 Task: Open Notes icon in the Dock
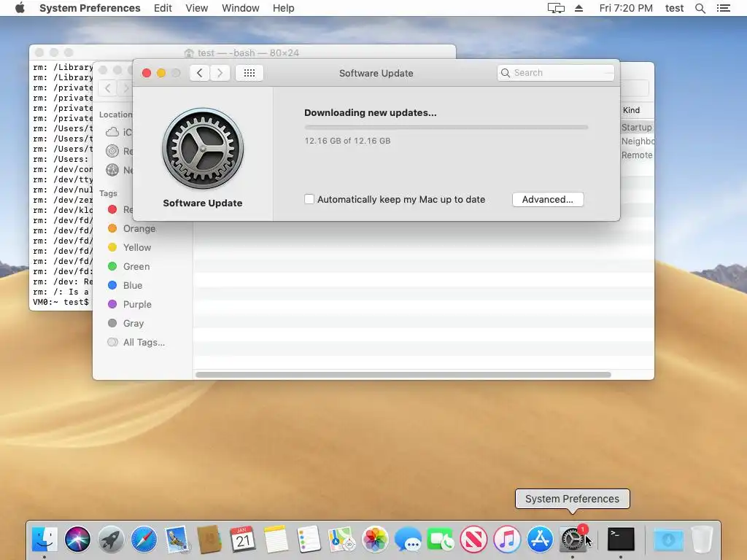click(276, 539)
